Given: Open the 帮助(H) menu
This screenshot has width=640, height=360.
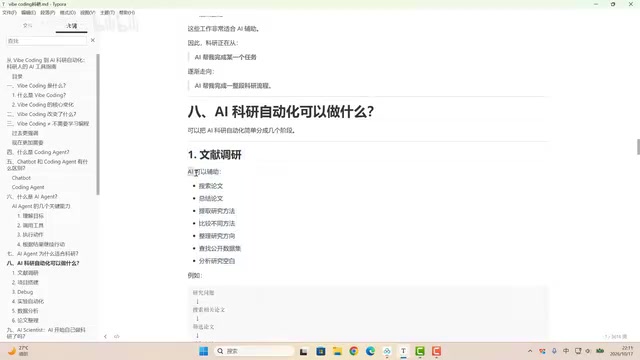Looking at the screenshot, I should [x=127, y=13].
